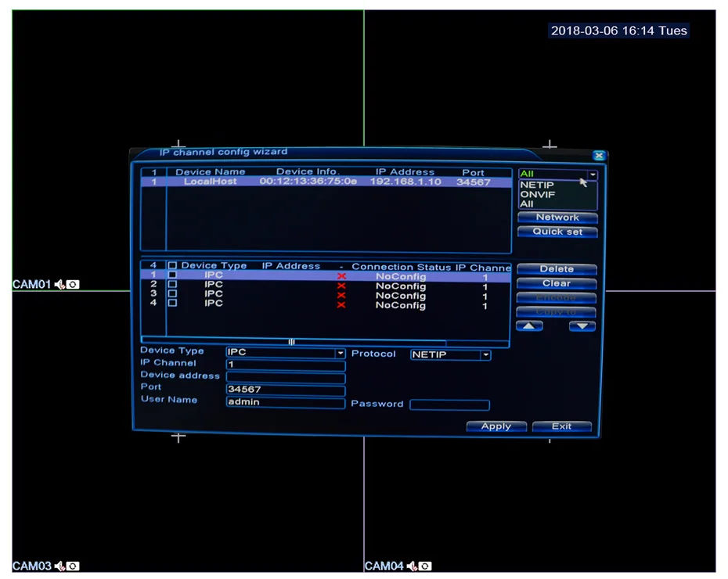
Task: Click the Connection Status column header
Action: (401, 267)
